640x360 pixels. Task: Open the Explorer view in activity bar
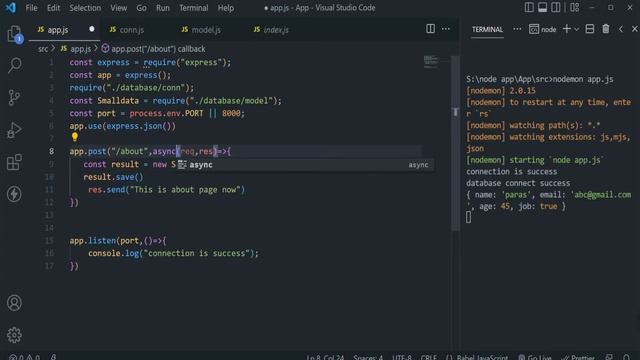click(x=14, y=33)
